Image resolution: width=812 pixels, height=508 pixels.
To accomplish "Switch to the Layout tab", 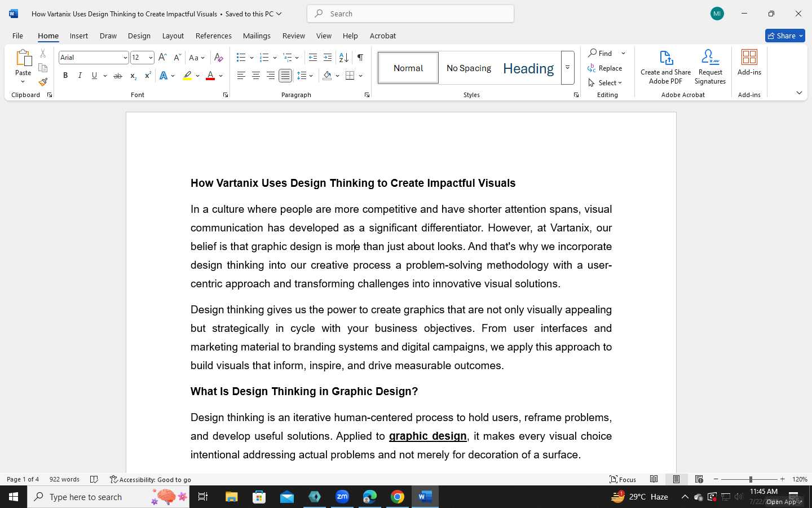I will pyautogui.click(x=173, y=36).
